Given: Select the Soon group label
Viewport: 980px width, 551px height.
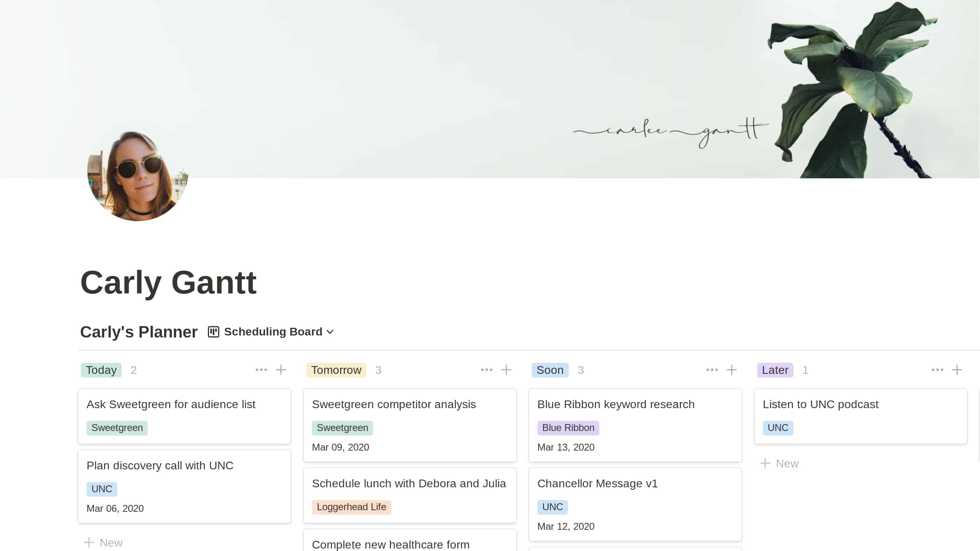Looking at the screenshot, I should [550, 370].
